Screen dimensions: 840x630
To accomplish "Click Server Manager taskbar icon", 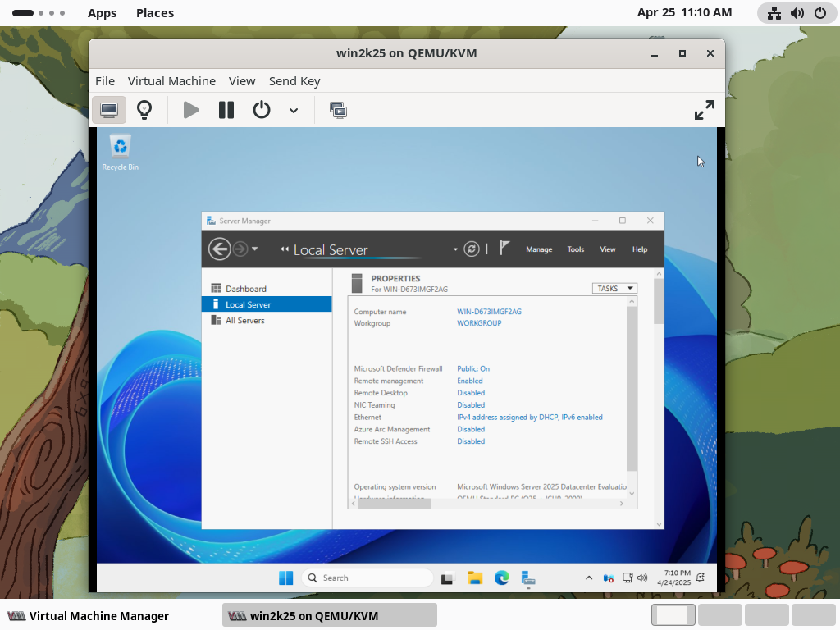I will (x=528, y=578).
